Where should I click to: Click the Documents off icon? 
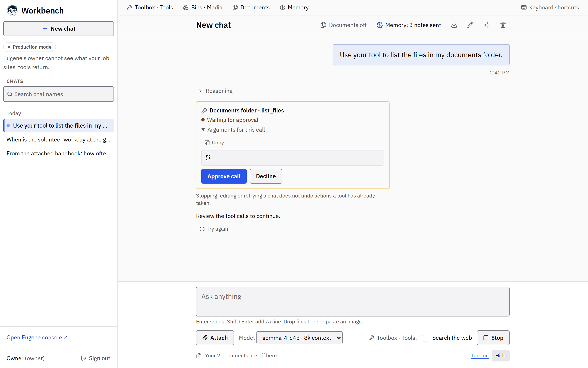(323, 25)
